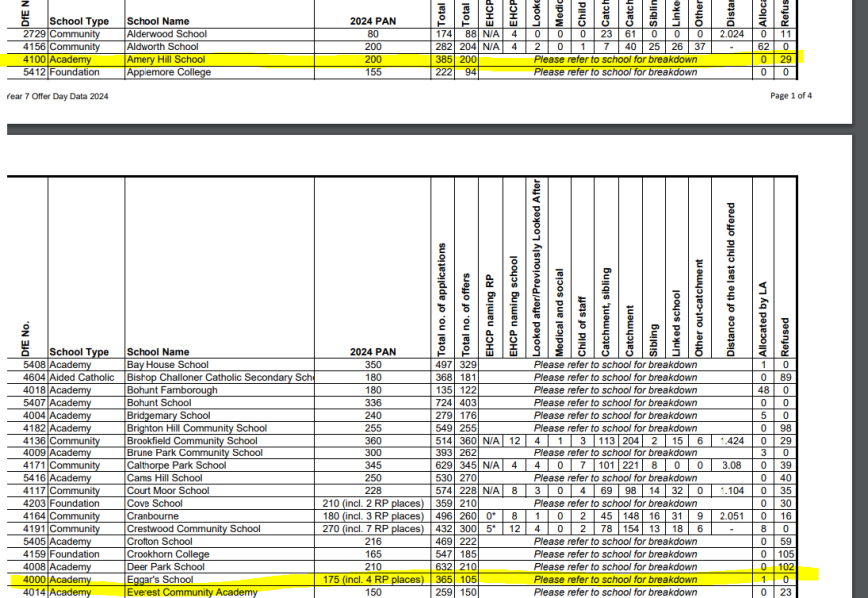Image resolution: width=868 pixels, height=598 pixels.
Task: Click breakdown note in Eggar's School row
Action: point(615,580)
